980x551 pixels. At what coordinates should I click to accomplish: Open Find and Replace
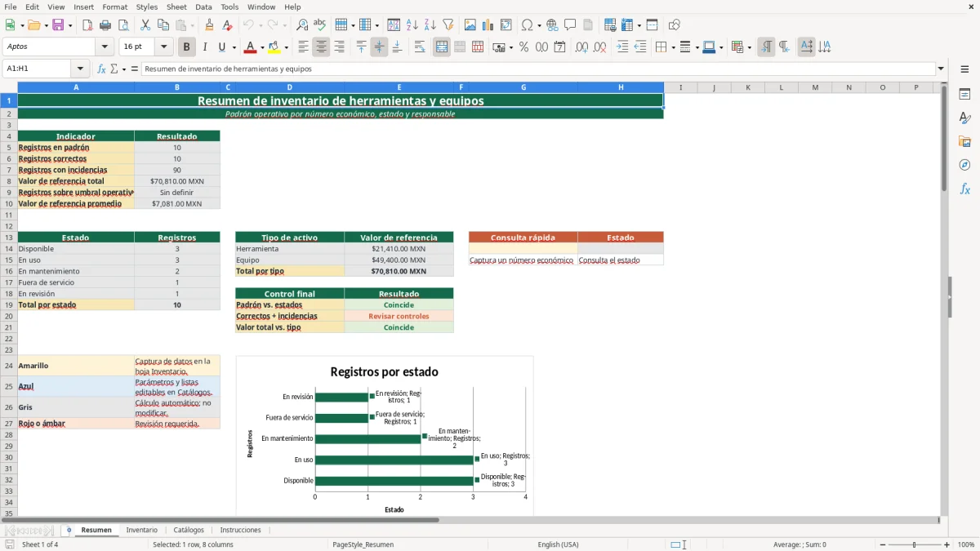tap(302, 25)
